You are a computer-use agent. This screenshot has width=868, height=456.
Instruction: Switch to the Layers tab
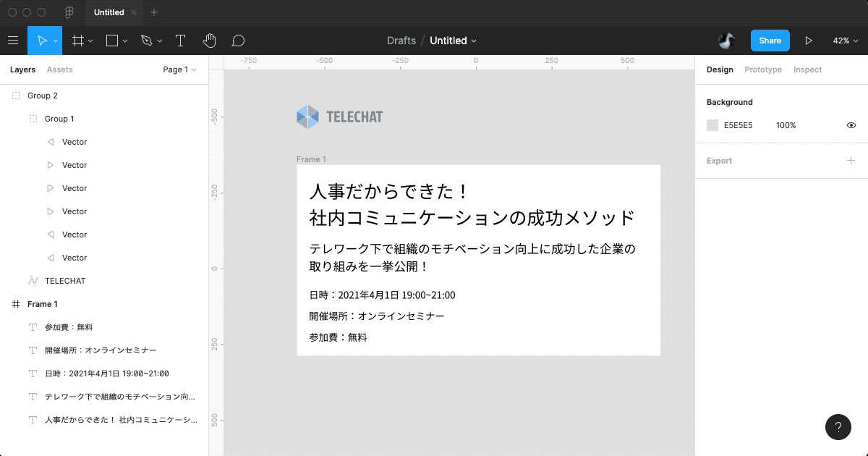(x=22, y=69)
